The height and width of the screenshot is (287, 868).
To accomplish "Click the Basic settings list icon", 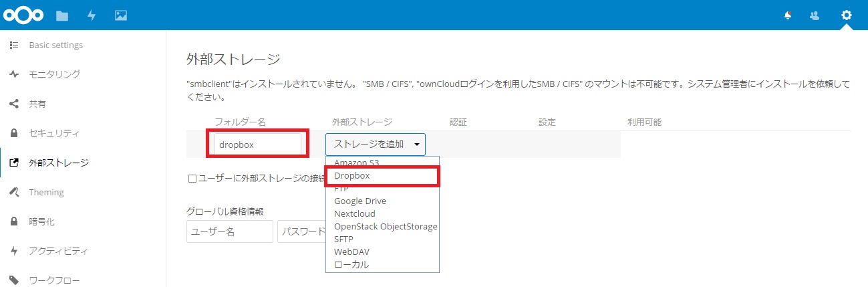I will (14, 45).
